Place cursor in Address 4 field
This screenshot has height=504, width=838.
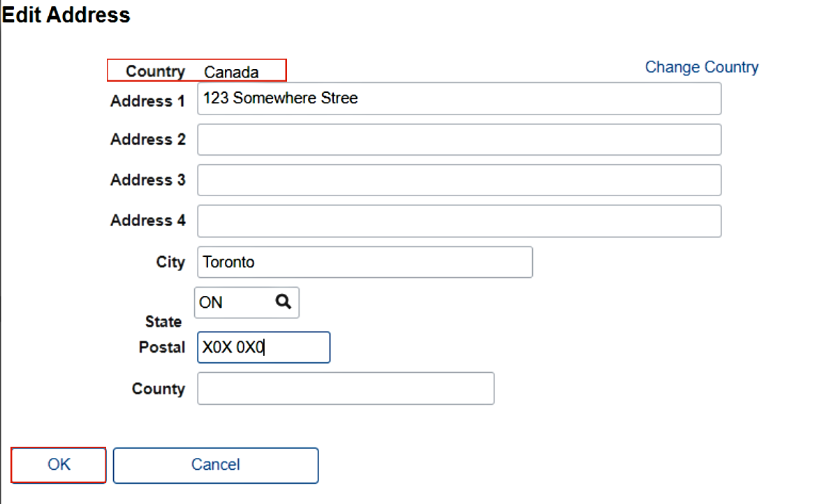coord(459,221)
